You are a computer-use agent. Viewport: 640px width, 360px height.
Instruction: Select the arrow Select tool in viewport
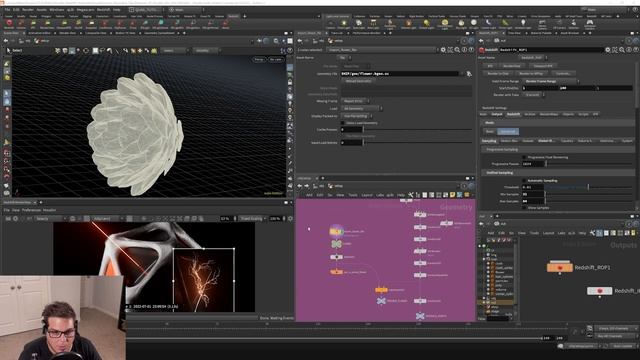click(x=9, y=51)
